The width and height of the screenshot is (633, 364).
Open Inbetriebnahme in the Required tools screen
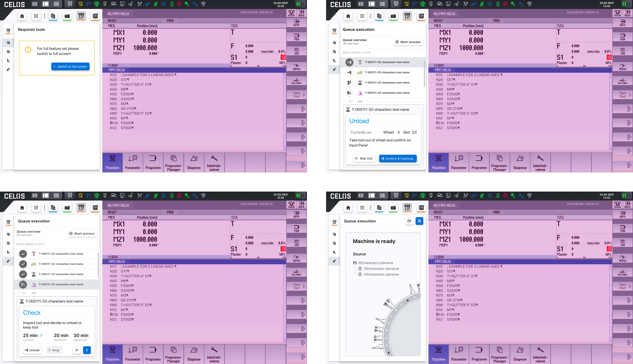(x=214, y=163)
